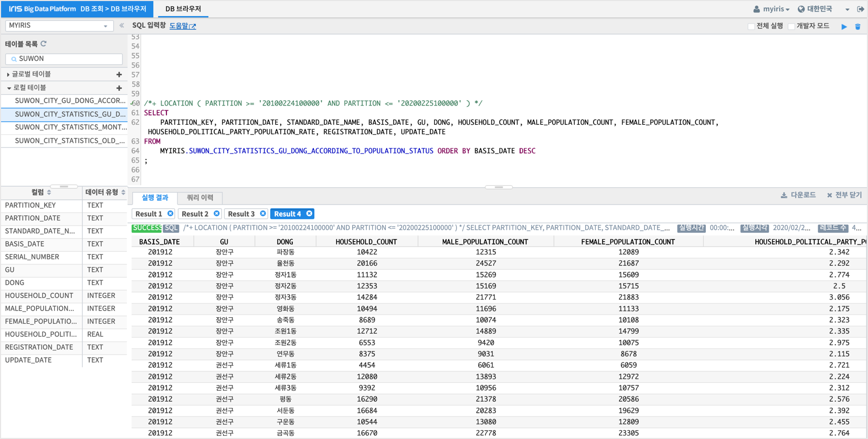Screen dimensions: 868x439
Task: Click the SUWON table search field
Action: click(64, 59)
